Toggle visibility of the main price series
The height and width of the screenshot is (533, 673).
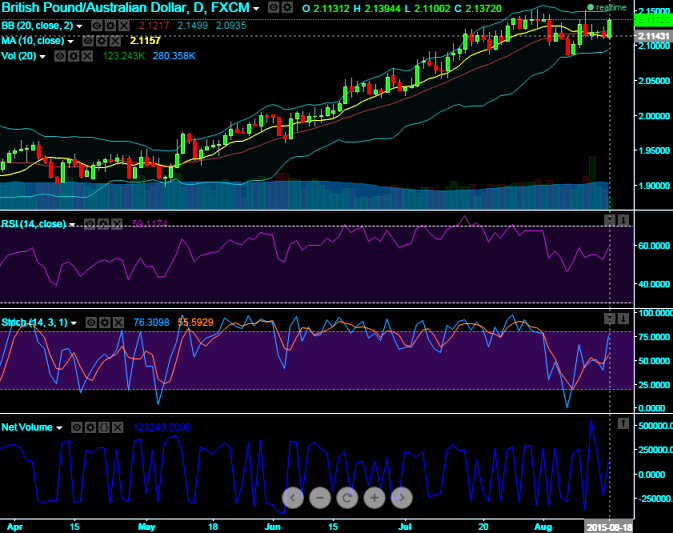pyautogui.click(x=273, y=7)
